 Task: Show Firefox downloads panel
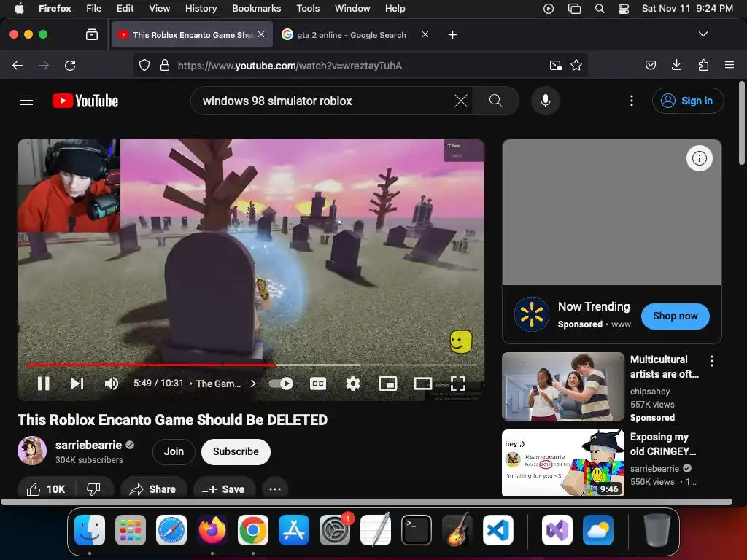(x=676, y=65)
